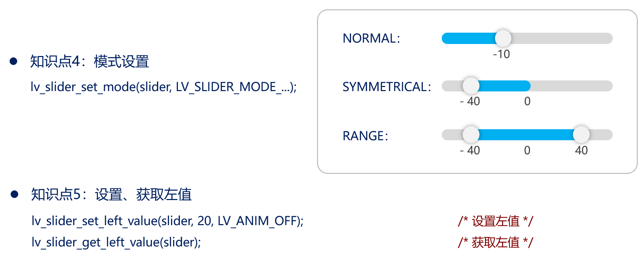
Task: Click the left knob of the RANGE slider
Action: [471, 135]
